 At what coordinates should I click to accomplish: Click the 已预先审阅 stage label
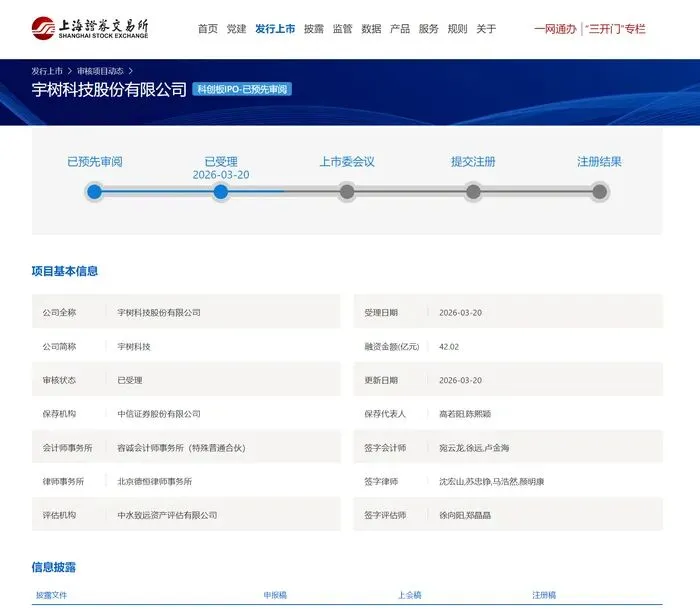tap(95, 162)
